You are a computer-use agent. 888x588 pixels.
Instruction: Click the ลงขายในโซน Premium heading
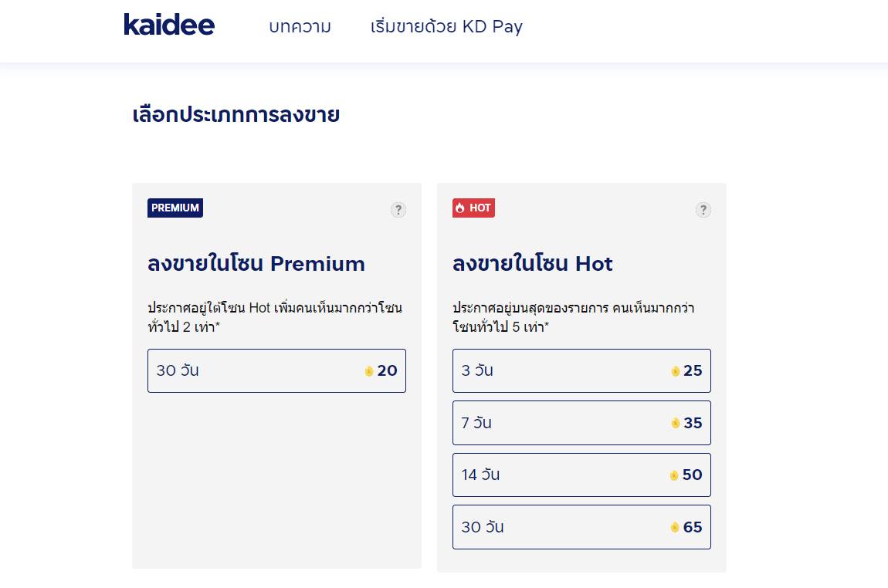coord(256,264)
